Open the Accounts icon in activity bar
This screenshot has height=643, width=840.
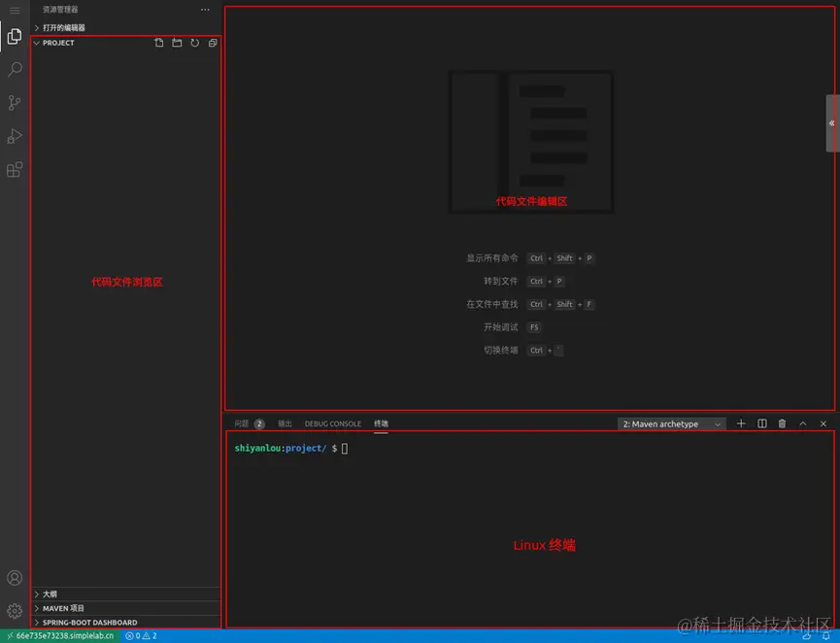click(15, 578)
